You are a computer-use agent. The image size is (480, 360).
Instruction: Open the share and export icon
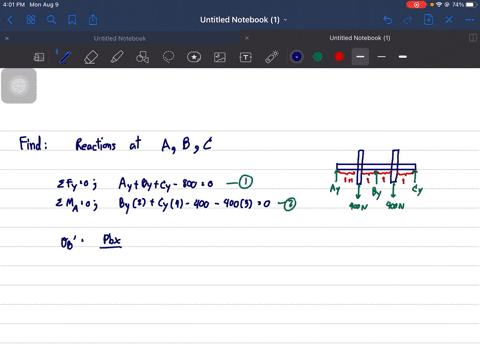(93, 20)
